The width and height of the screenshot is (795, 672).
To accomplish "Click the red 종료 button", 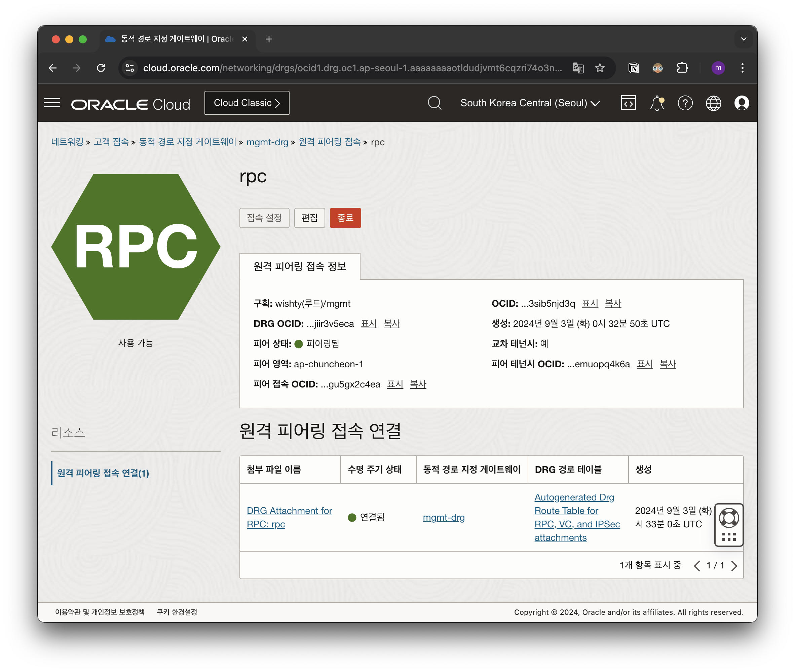I will (345, 218).
